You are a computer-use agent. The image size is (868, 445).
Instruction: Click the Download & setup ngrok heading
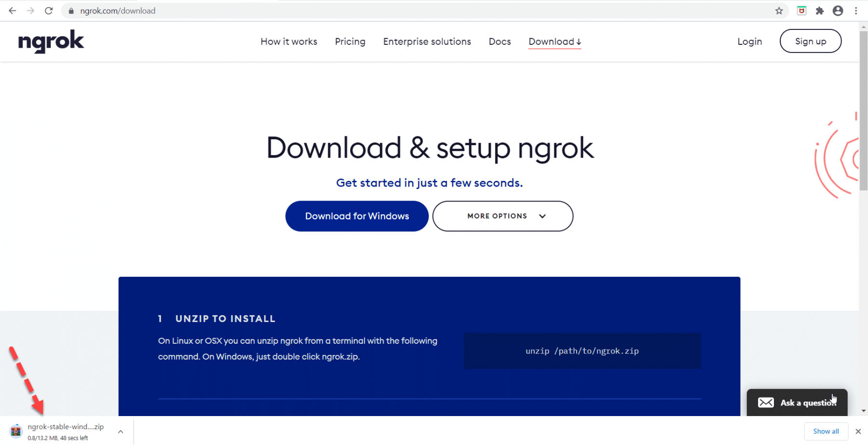(430, 148)
